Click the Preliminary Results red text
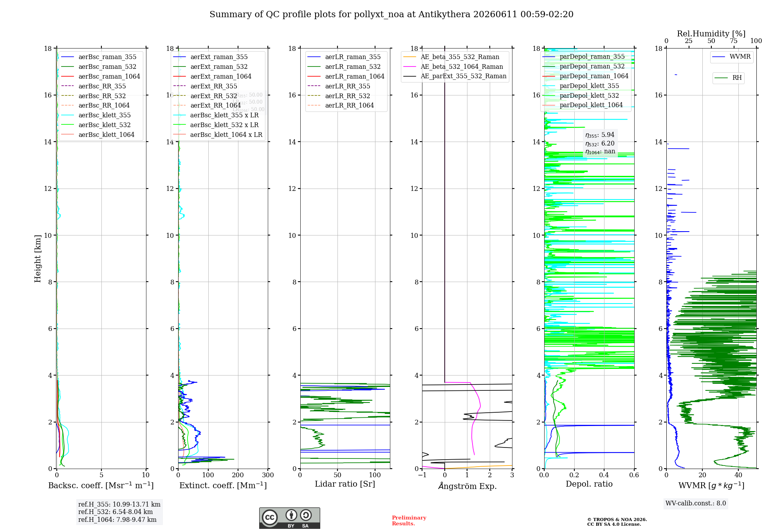The image size is (783, 532). click(x=409, y=521)
